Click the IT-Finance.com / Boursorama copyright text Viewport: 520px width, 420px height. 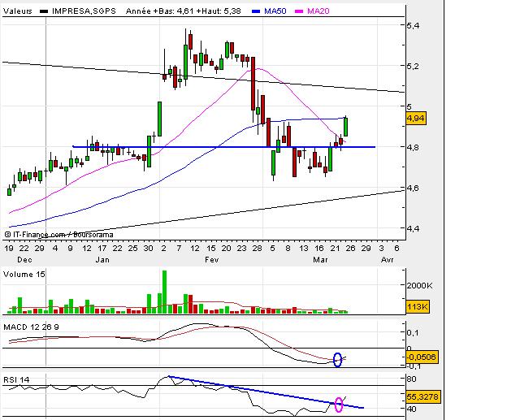tap(59, 235)
